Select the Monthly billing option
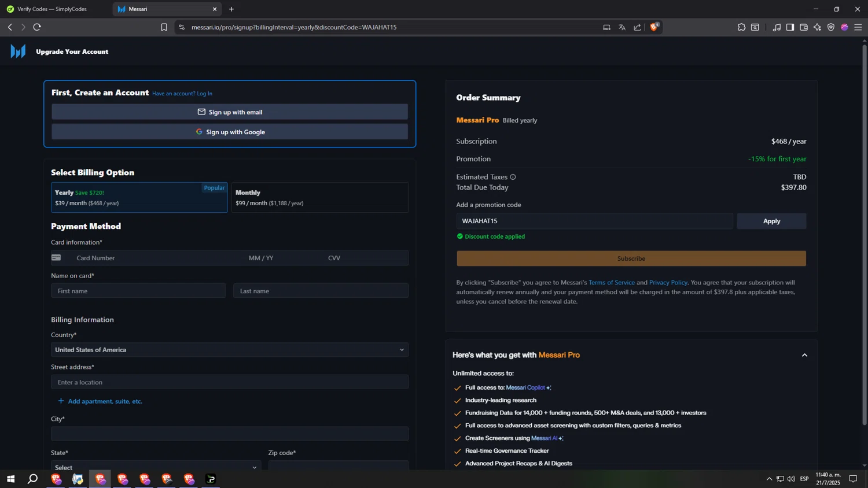The width and height of the screenshot is (868, 488). tap(320, 198)
